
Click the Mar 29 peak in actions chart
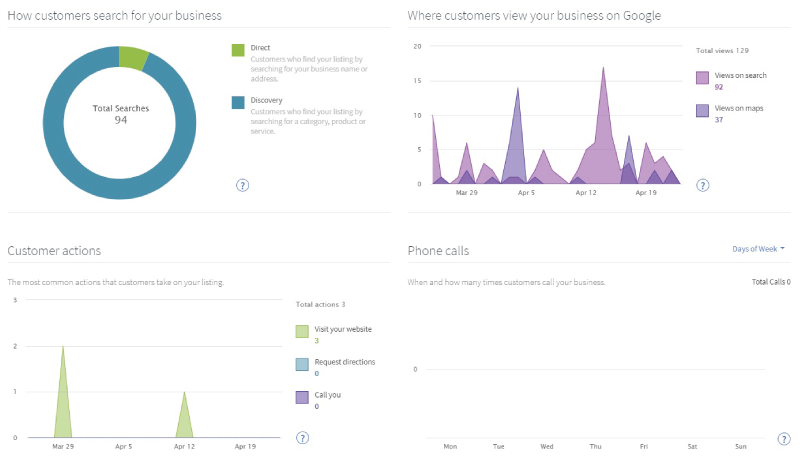tap(62, 348)
